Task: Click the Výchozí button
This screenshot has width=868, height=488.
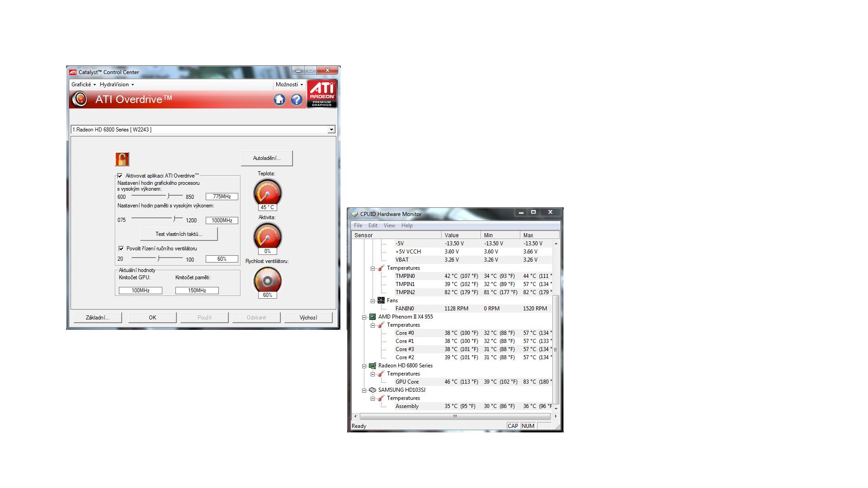Action: coord(308,318)
